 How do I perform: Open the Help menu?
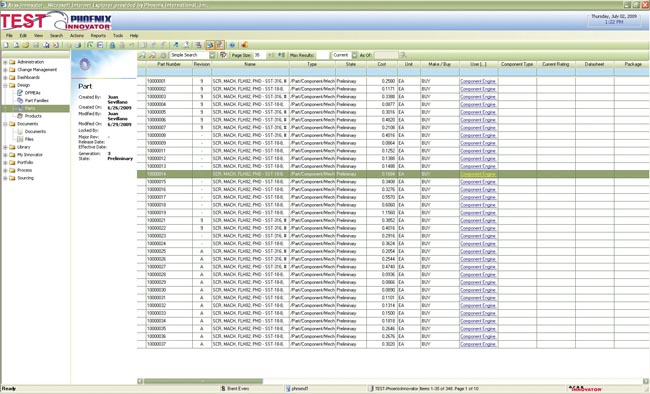134,36
